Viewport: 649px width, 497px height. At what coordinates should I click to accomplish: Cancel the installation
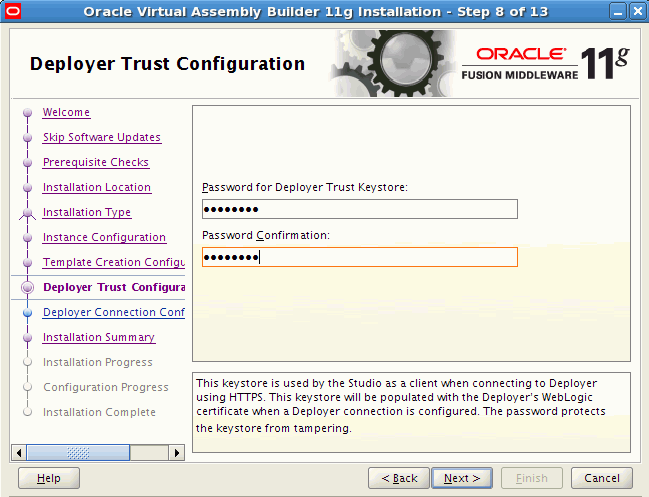(602, 478)
